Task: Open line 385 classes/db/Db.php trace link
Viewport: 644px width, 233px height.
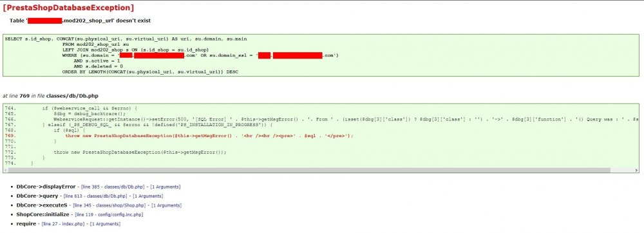Action: point(113,187)
